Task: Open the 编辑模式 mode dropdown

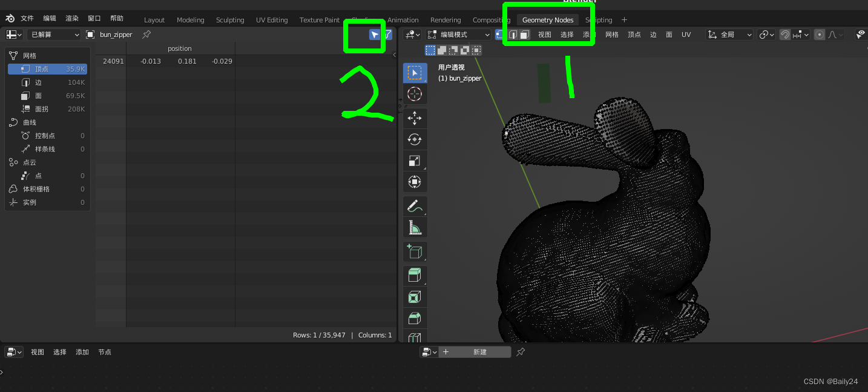Action: tap(458, 35)
